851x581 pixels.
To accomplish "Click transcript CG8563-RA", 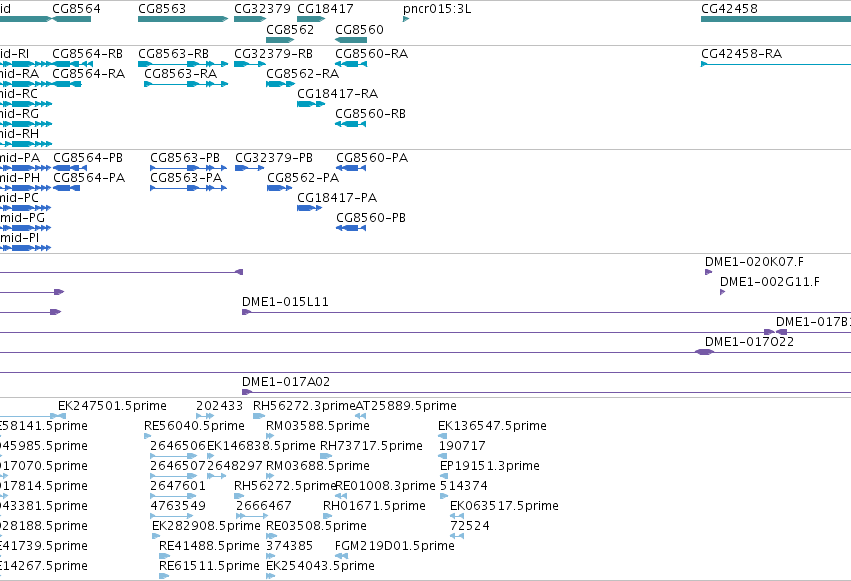I will 186,84.
